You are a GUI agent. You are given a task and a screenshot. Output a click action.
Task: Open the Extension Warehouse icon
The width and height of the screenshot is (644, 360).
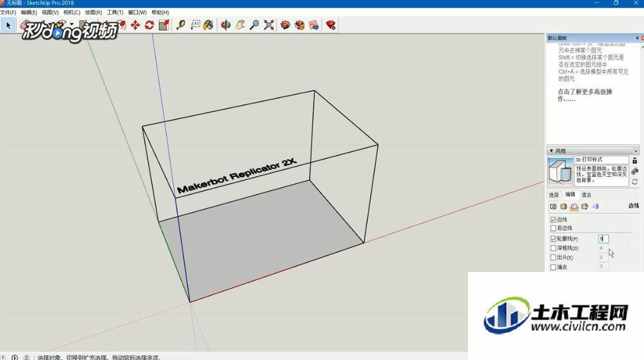[x=300, y=25]
